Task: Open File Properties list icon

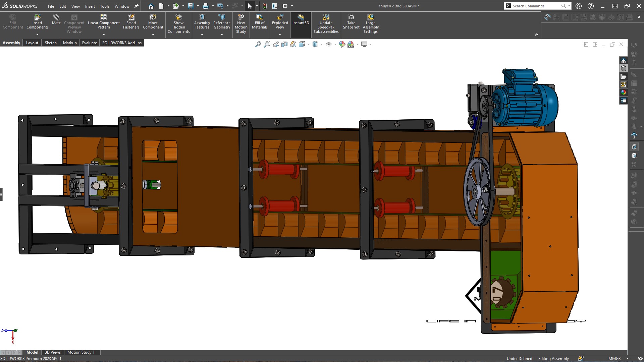Action: click(275, 6)
